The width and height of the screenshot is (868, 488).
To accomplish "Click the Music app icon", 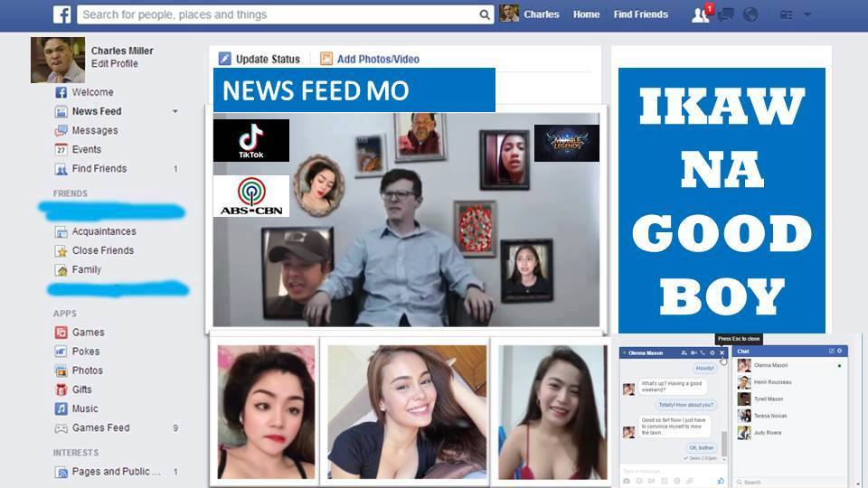I will tap(61, 408).
